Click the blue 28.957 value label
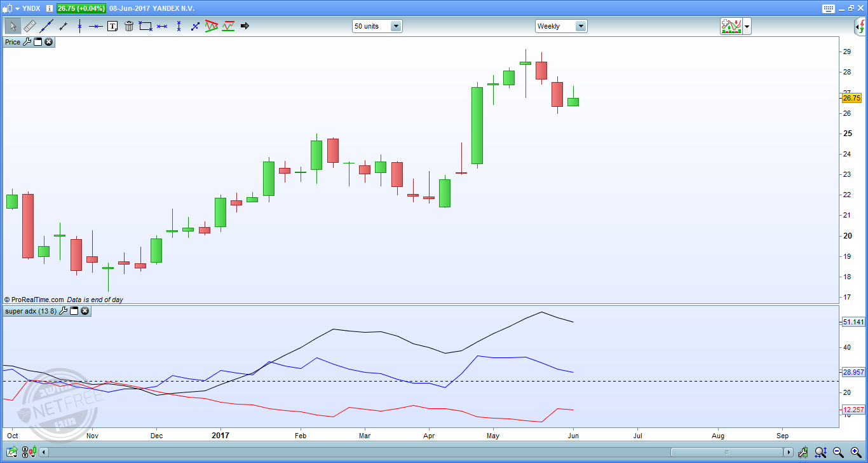Viewport: 868px width, 463px height. [x=853, y=372]
